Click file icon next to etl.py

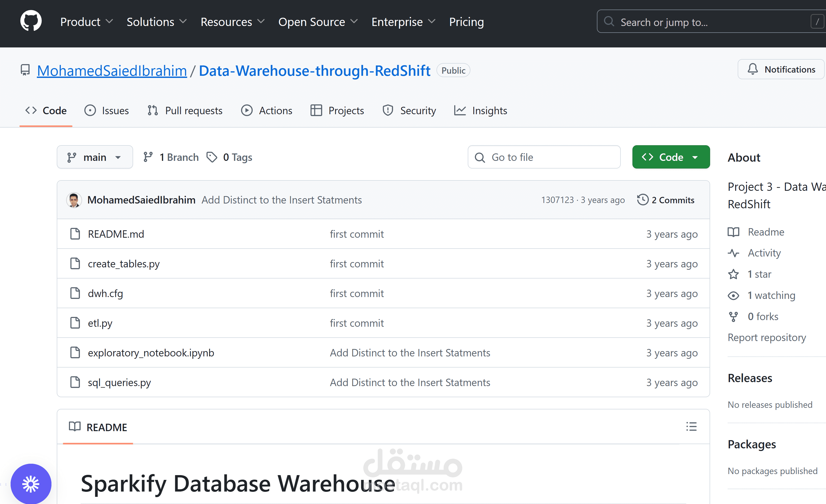pos(75,323)
